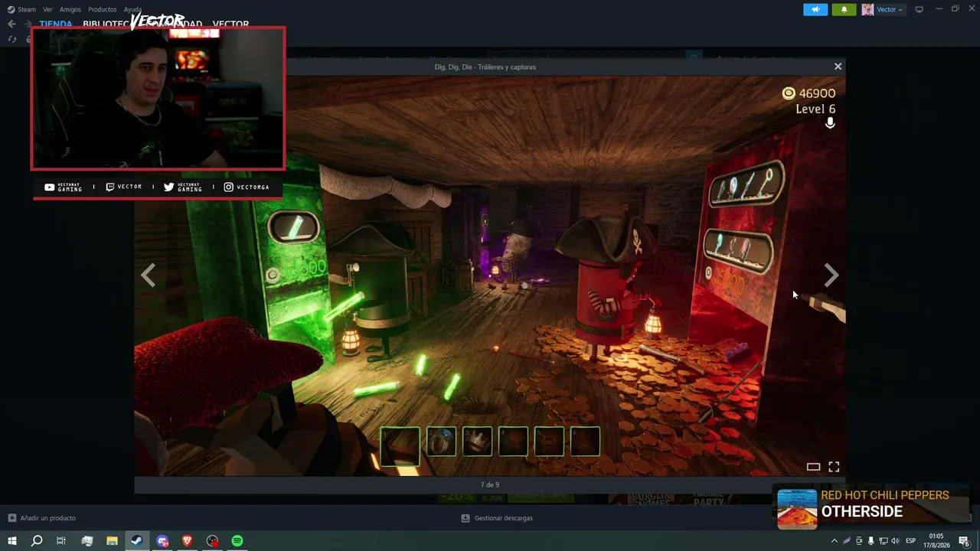Open OBS Studio from the taskbar
This screenshot has width=980, height=551.
pyautogui.click(x=212, y=541)
